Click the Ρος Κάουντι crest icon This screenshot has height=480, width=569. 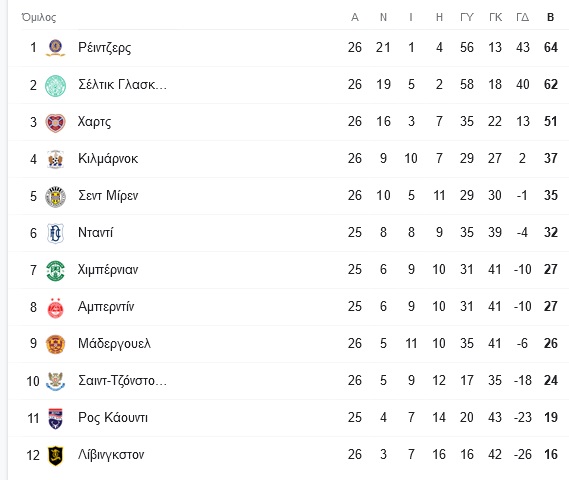[x=56, y=418]
